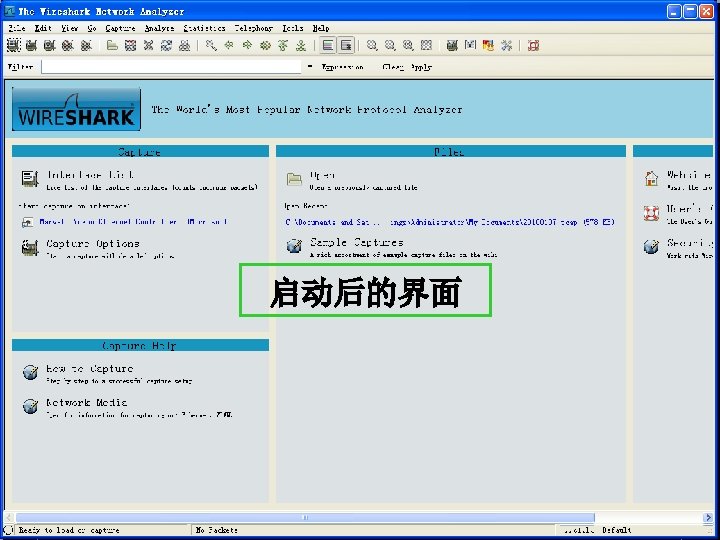This screenshot has height=540, width=720.
Task: Open the File menu
Action: pyautogui.click(x=17, y=28)
